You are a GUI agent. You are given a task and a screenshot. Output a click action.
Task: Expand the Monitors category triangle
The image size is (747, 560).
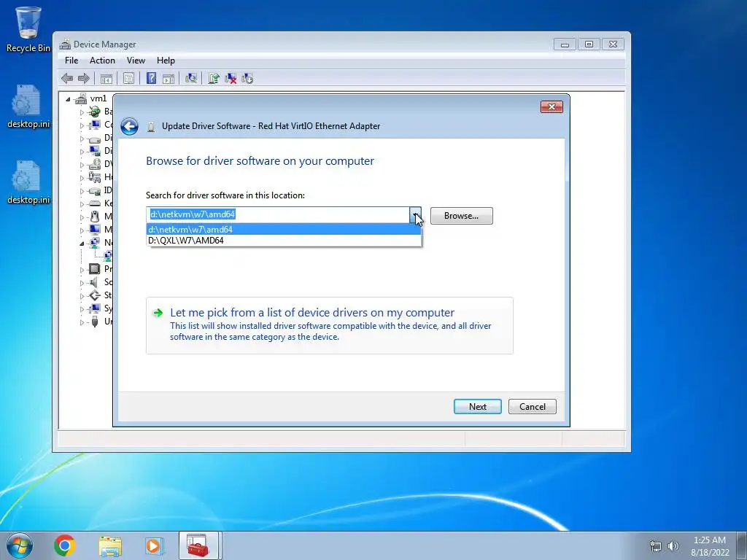coord(82,230)
